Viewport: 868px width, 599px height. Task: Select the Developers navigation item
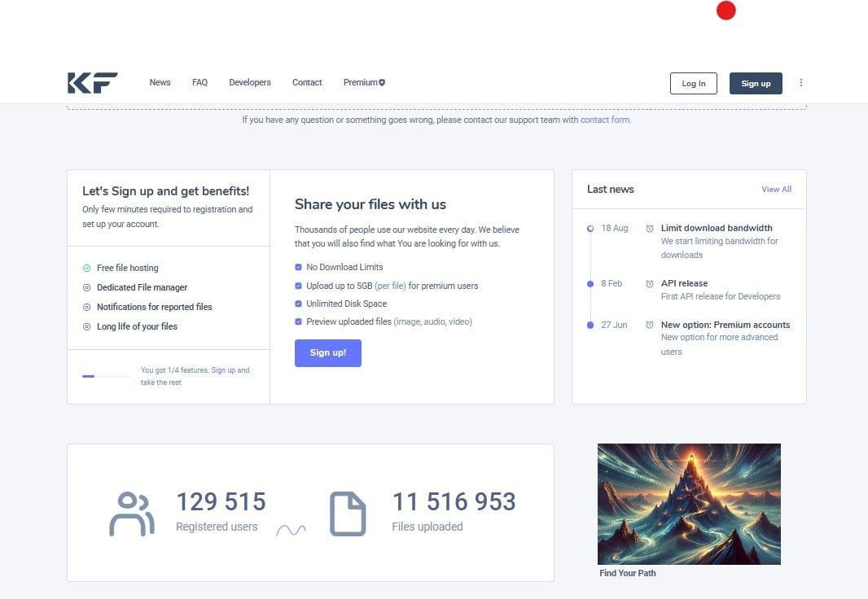[x=250, y=82]
